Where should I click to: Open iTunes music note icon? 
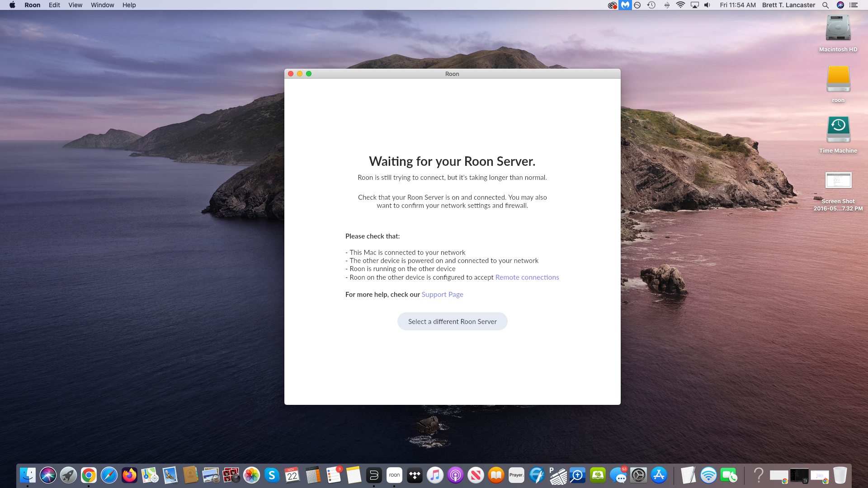[435, 475]
